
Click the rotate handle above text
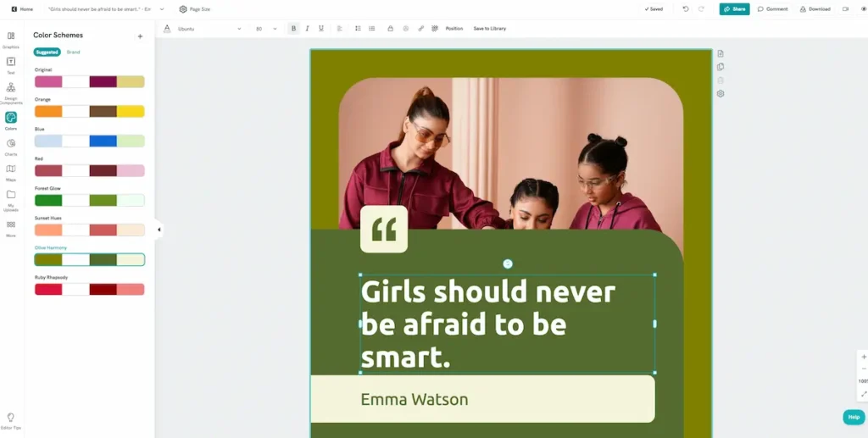(x=508, y=263)
